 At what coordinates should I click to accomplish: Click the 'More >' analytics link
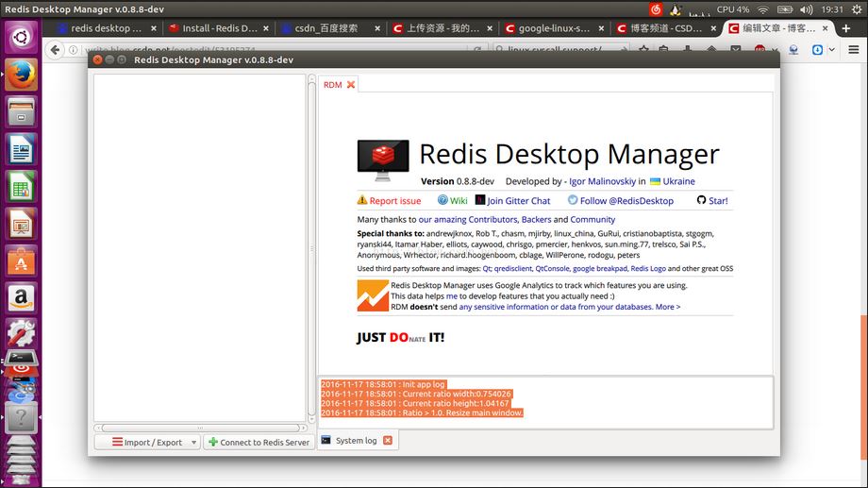click(668, 307)
